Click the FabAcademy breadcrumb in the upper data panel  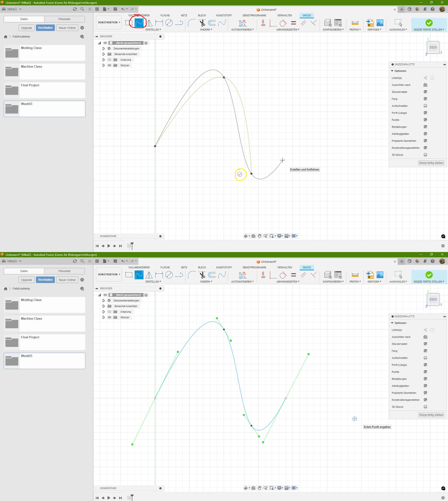(x=21, y=36)
